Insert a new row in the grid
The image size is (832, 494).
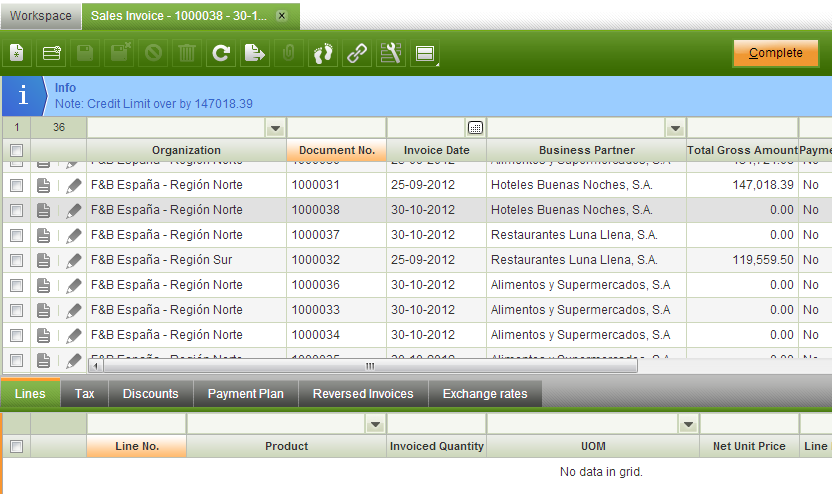(51, 53)
